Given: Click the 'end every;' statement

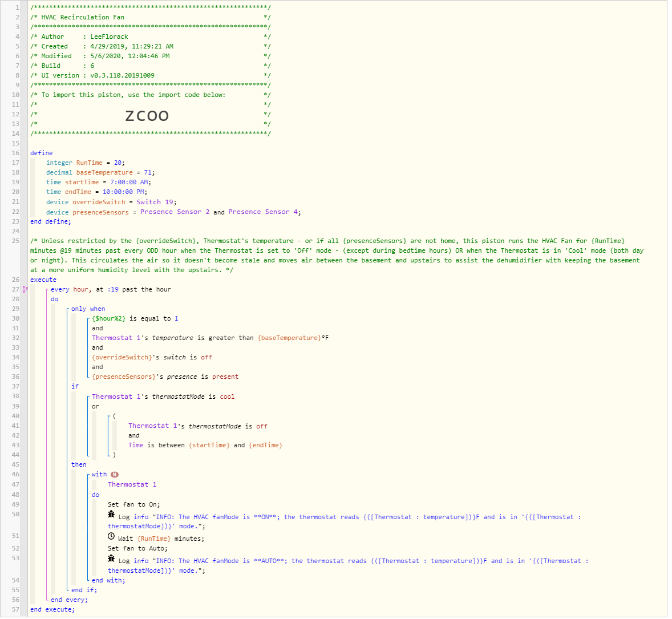Looking at the screenshot, I should click(x=70, y=600).
